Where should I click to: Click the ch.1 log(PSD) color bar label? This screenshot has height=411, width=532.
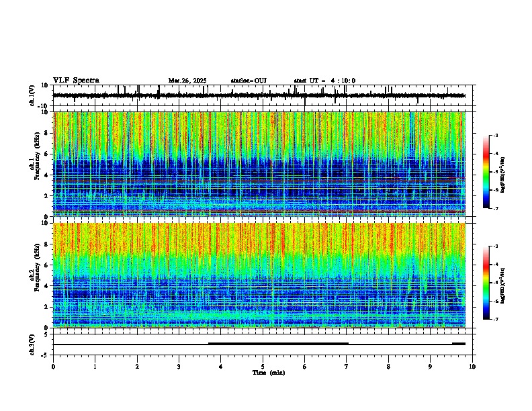503,175
